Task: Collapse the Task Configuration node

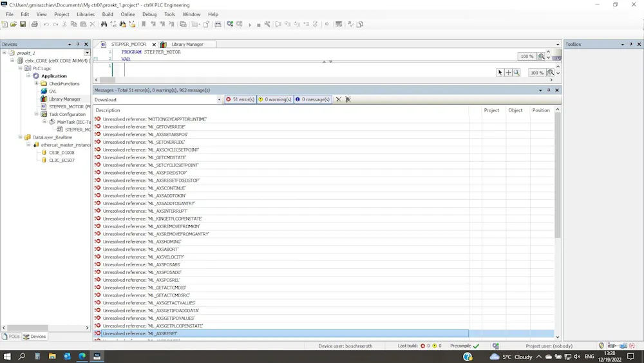Action: click(x=37, y=114)
